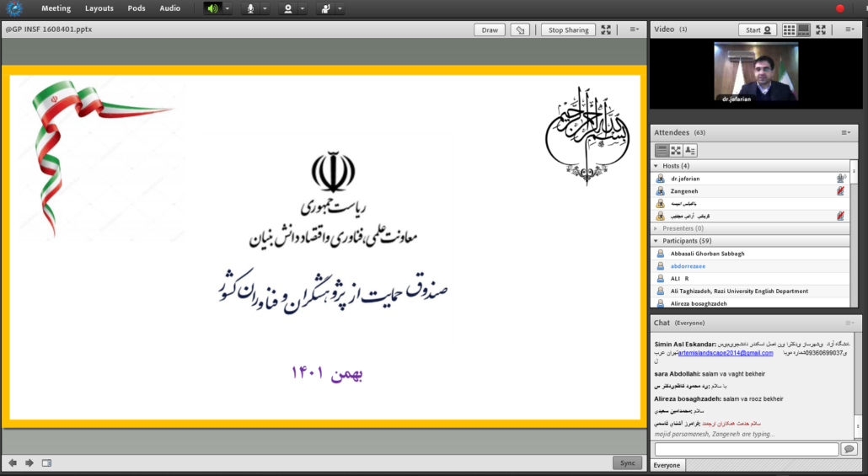Click the Draw button
Image resolution: width=868 pixels, height=476 pixels.
[489, 29]
